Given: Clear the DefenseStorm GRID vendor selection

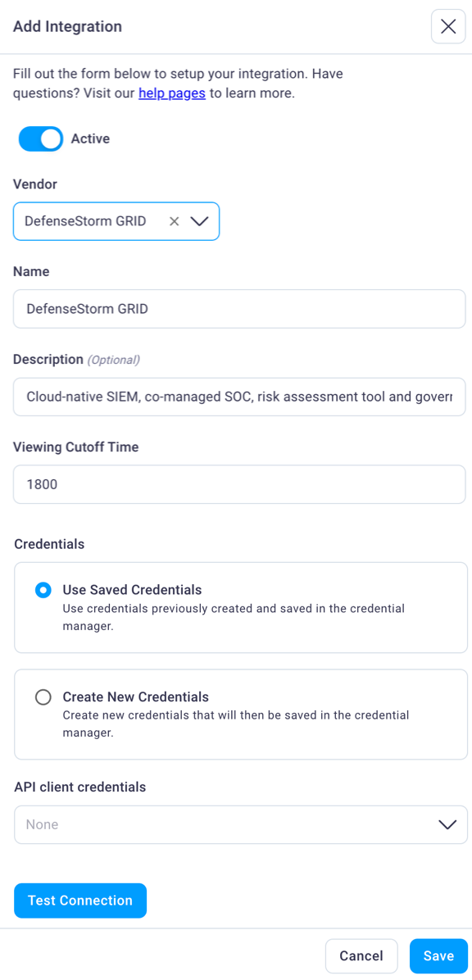Looking at the screenshot, I should tap(175, 221).
